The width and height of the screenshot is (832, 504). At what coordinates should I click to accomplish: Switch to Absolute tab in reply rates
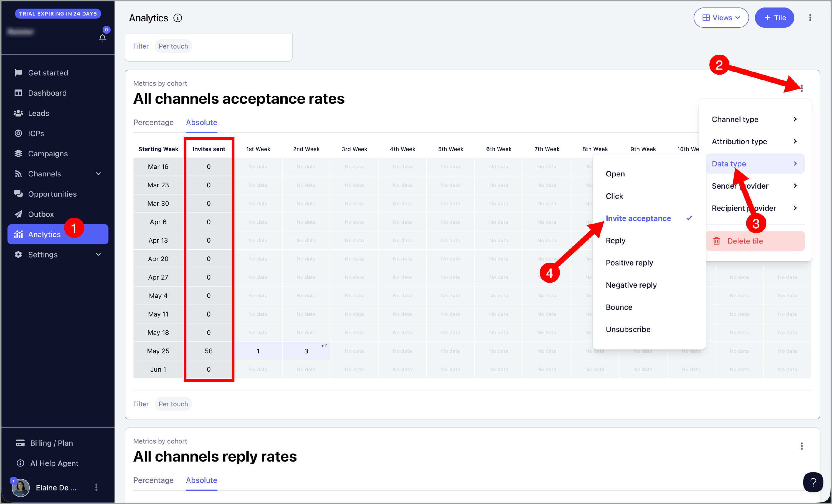click(x=202, y=480)
